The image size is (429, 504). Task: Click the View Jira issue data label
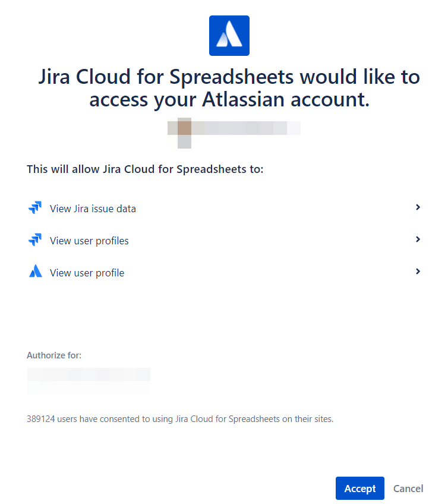click(x=93, y=209)
